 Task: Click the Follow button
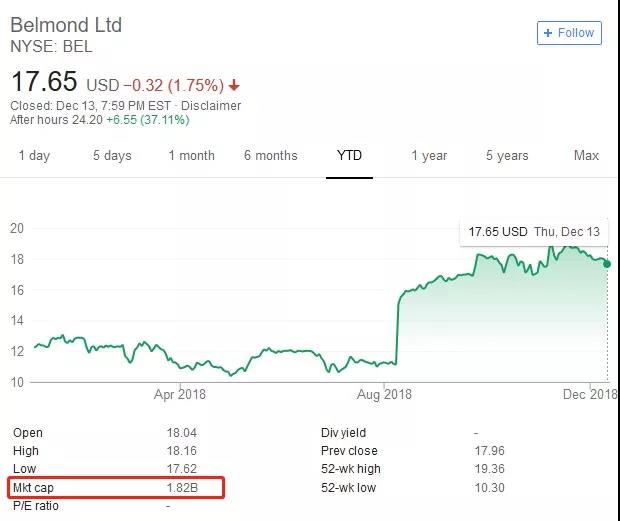point(569,33)
